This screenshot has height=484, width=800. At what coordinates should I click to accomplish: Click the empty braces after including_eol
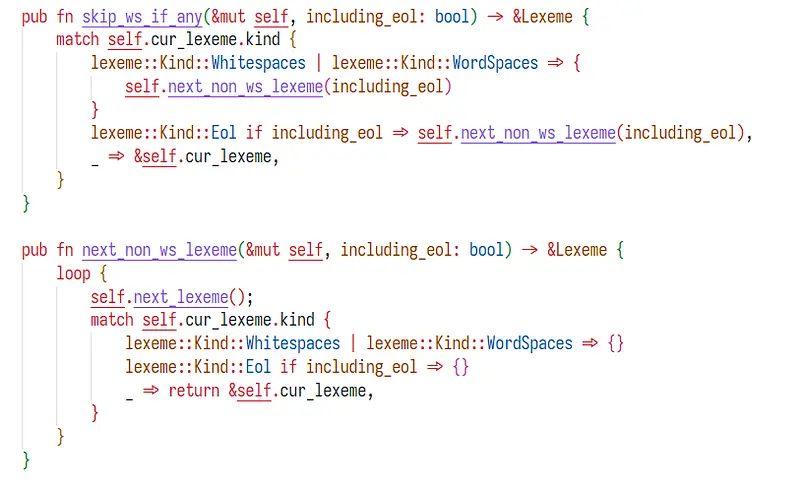[460, 367]
